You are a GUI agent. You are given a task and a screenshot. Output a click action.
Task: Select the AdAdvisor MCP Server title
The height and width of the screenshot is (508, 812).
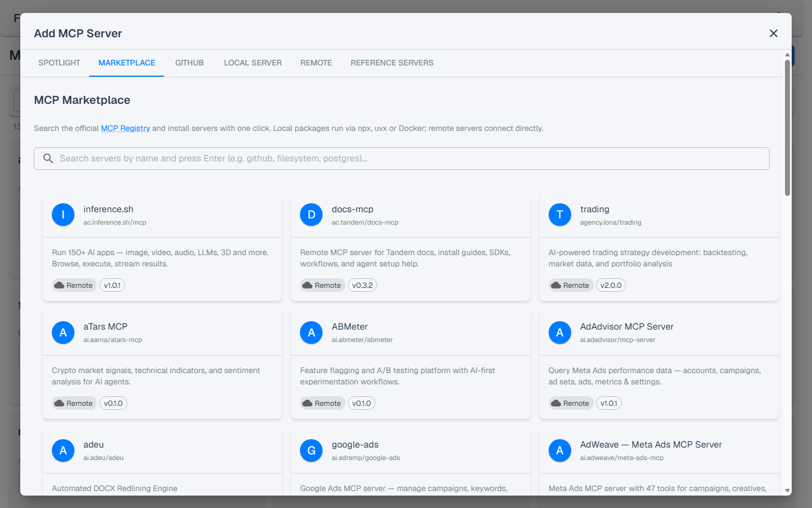pos(627,326)
